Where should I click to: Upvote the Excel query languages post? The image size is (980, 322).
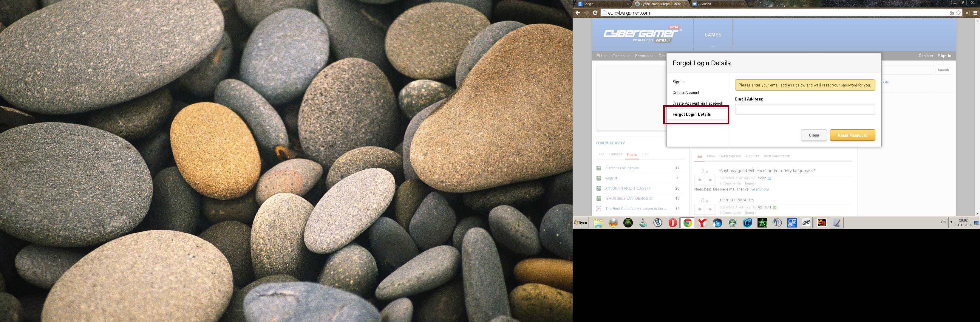coord(700,180)
